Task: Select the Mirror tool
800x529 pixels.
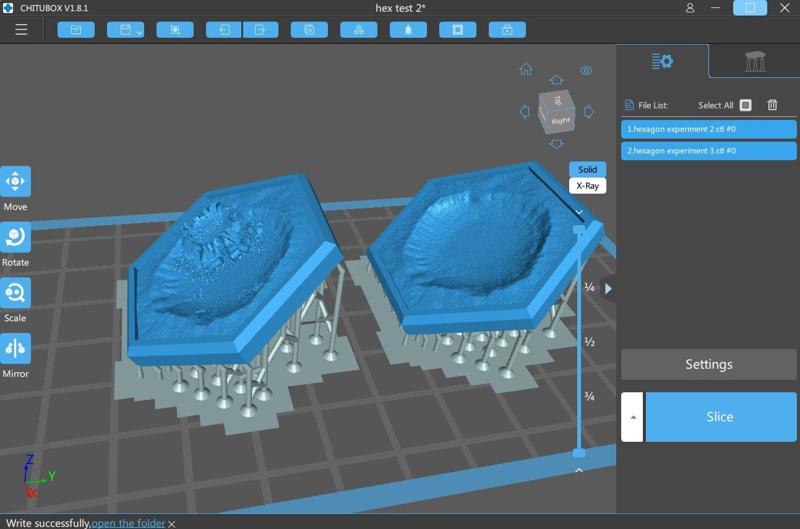Action: pyautogui.click(x=15, y=348)
